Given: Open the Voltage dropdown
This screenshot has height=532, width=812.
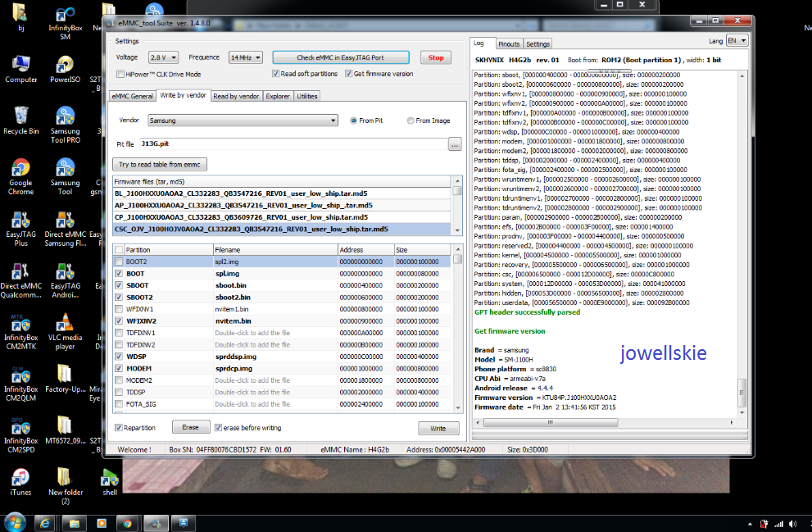Looking at the screenshot, I should 163,57.
